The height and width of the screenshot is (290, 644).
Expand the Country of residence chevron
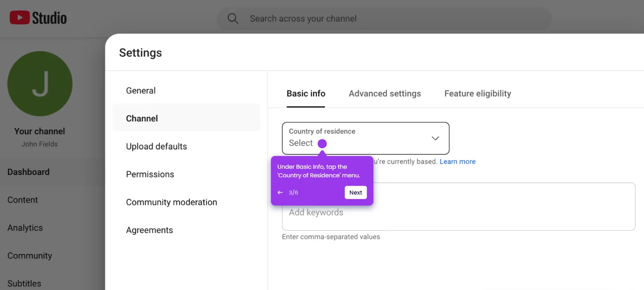pyautogui.click(x=435, y=138)
